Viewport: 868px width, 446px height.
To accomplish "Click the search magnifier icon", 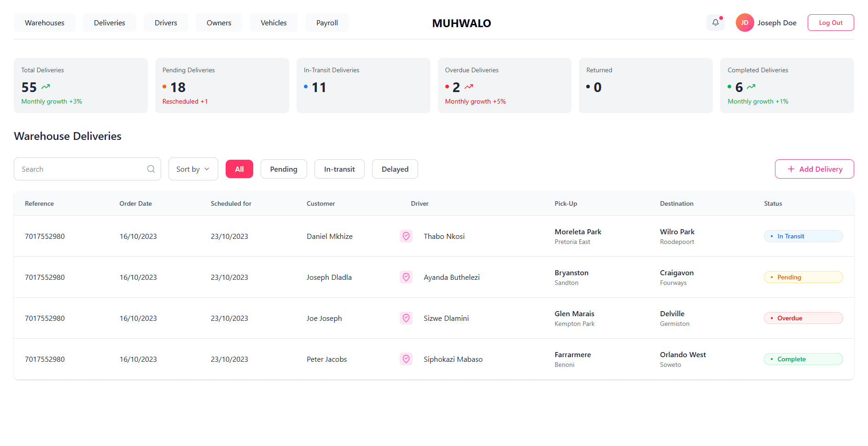I will coord(151,169).
